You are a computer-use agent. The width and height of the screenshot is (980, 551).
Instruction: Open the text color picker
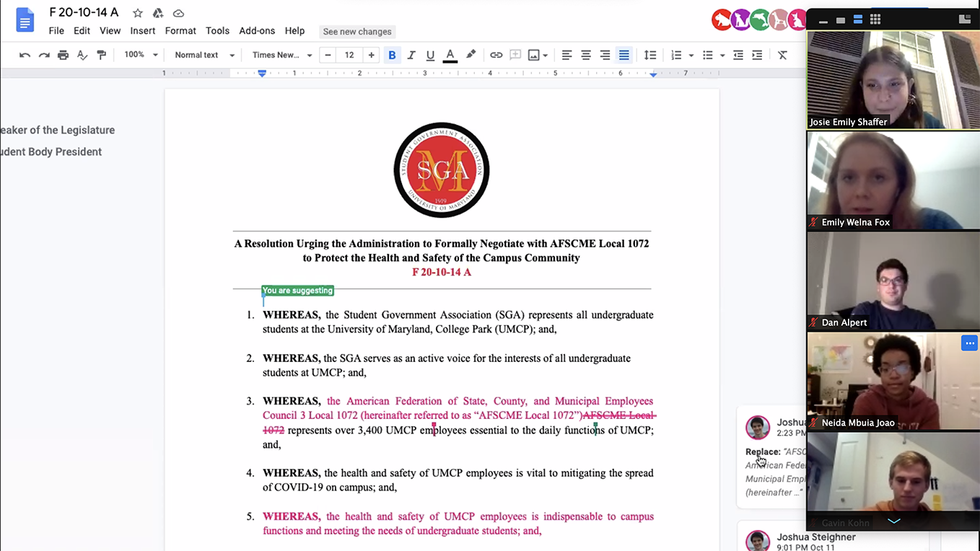(x=450, y=56)
